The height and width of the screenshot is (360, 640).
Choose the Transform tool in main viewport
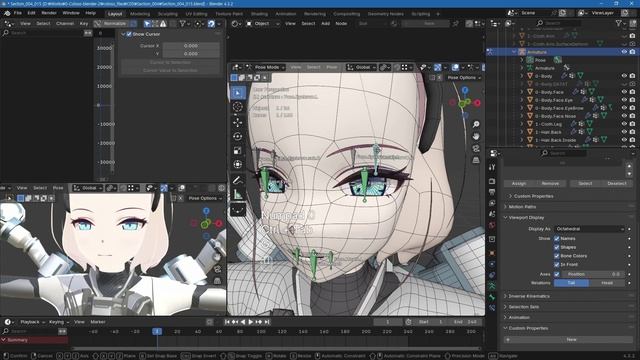pos(238,164)
